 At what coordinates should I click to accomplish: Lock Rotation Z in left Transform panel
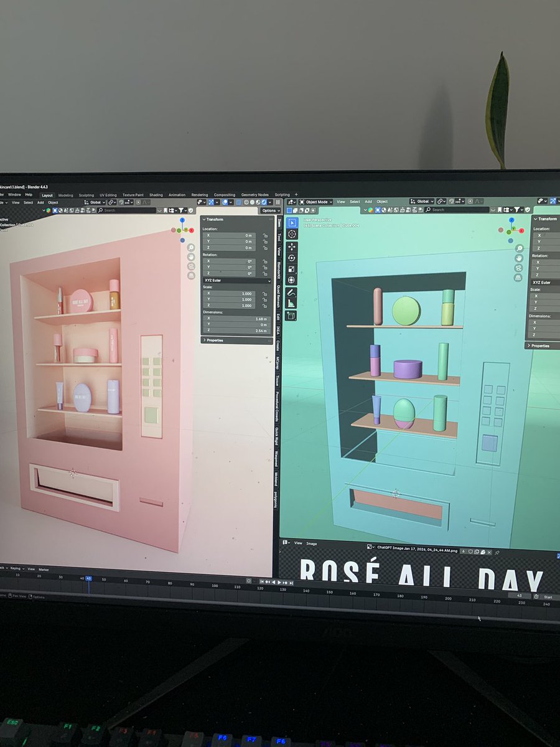pos(265,274)
